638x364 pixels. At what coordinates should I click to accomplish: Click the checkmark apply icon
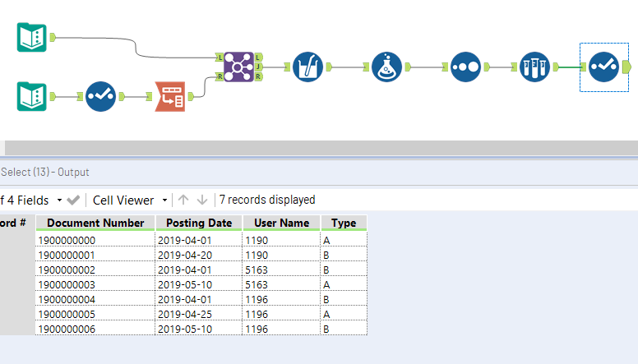tap(73, 200)
